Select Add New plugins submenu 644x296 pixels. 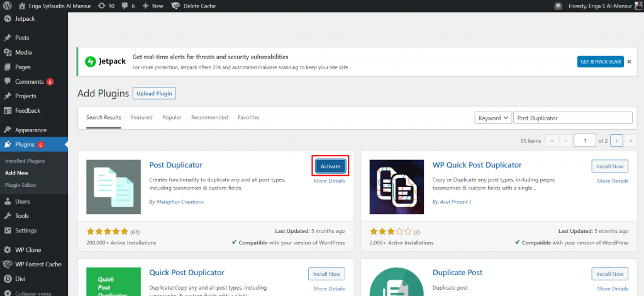click(x=17, y=173)
